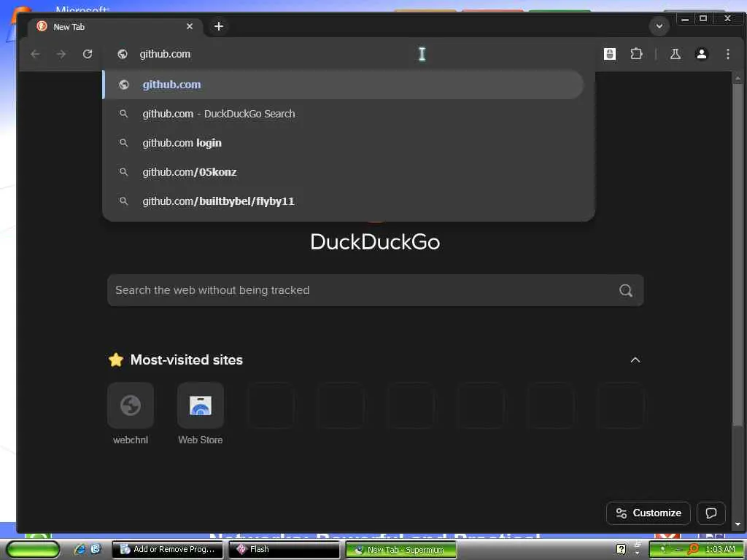
Task: Click the scrollbar down arrow
Action: pos(738,524)
